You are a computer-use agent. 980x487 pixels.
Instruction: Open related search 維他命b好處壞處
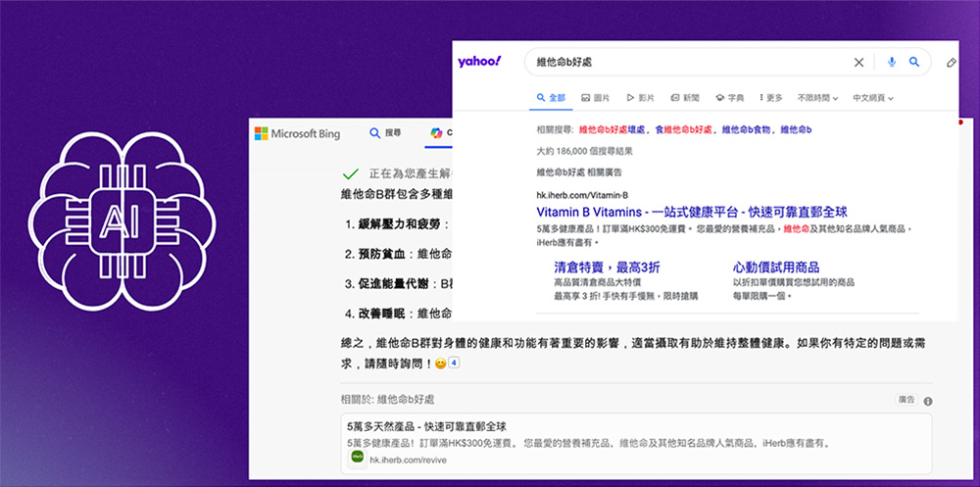click(x=611, y=130)
